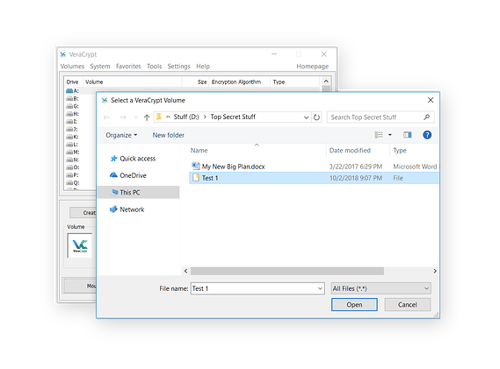Click the Word icon of My New Big Plan.docx

pos(196,166)
